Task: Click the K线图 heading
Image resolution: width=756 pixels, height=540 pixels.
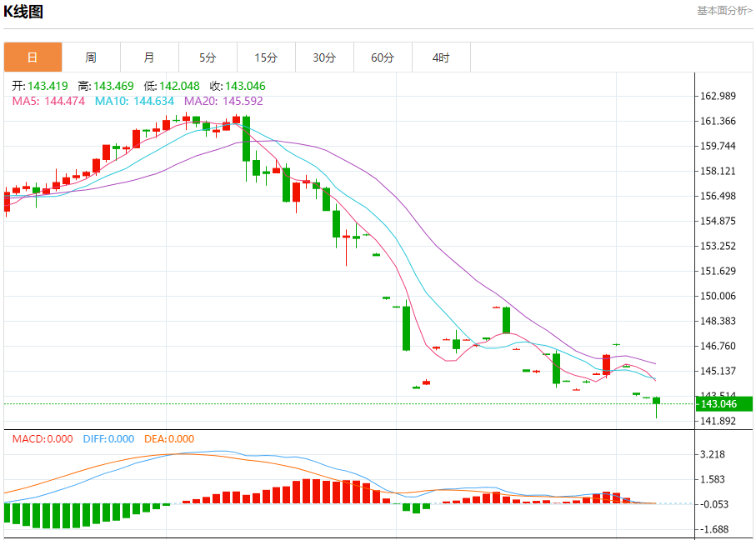Action: (x=23, y=12)
